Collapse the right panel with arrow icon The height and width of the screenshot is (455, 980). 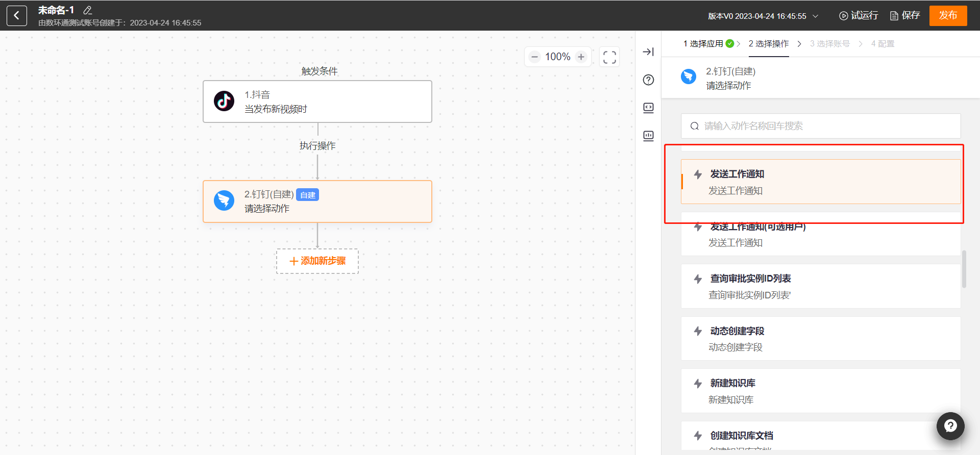point(648,52)
